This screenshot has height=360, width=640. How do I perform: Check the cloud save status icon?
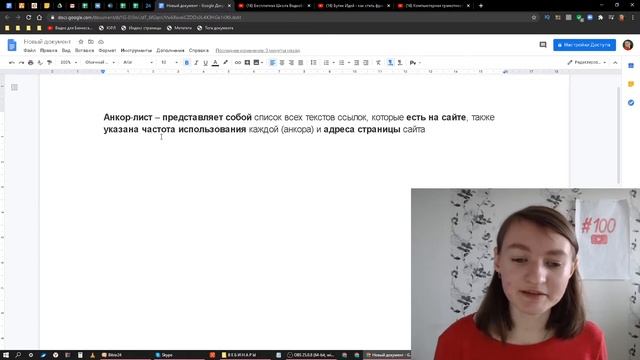(101, 42)
